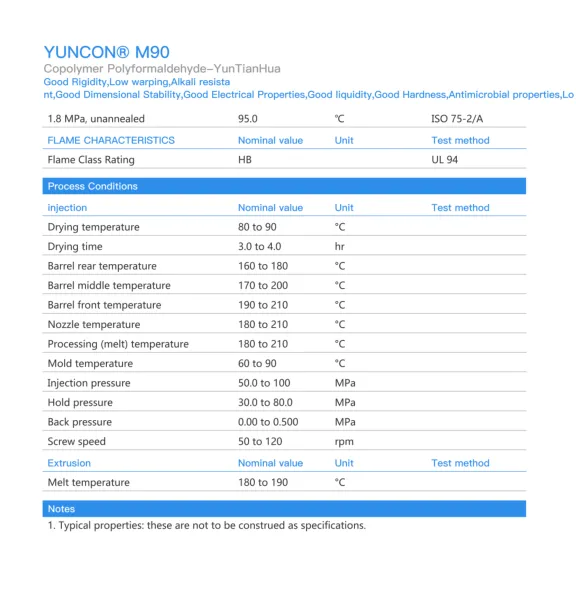This screenshot has width=576, height=610.
Task: Select the Injection pressure row
Action: tap(284, 383)
